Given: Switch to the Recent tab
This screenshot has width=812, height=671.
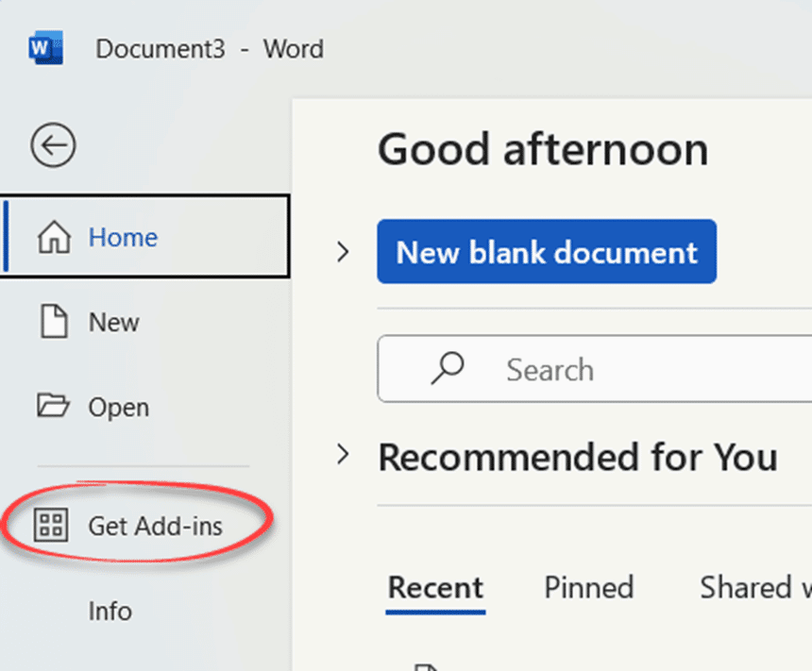Looking at the screenshot, I should (x=435, y=588).
